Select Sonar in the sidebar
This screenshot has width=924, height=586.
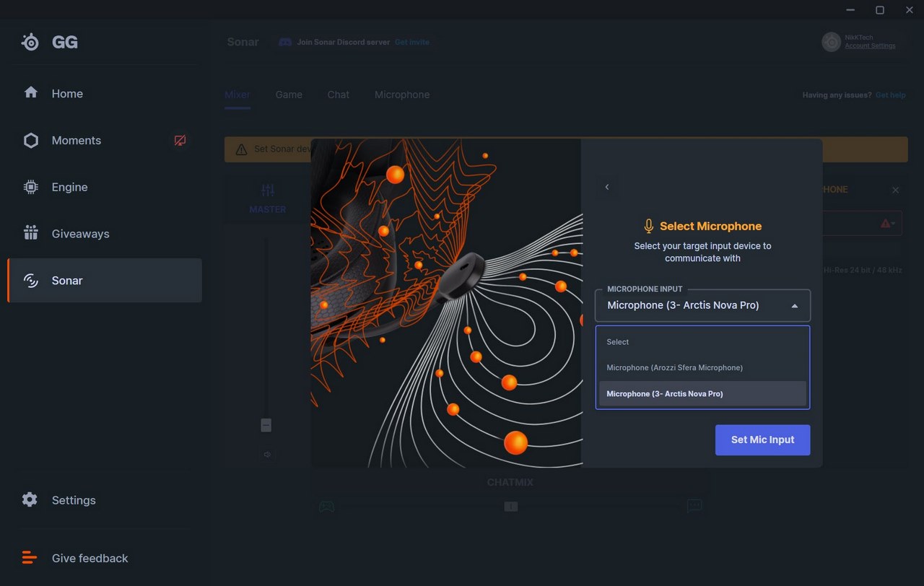click(x=104, y=280)
